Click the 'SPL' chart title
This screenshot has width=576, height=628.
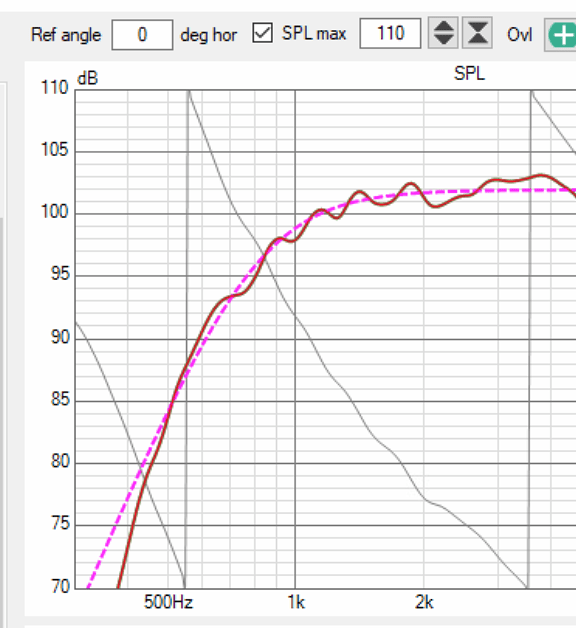[469, 74]
